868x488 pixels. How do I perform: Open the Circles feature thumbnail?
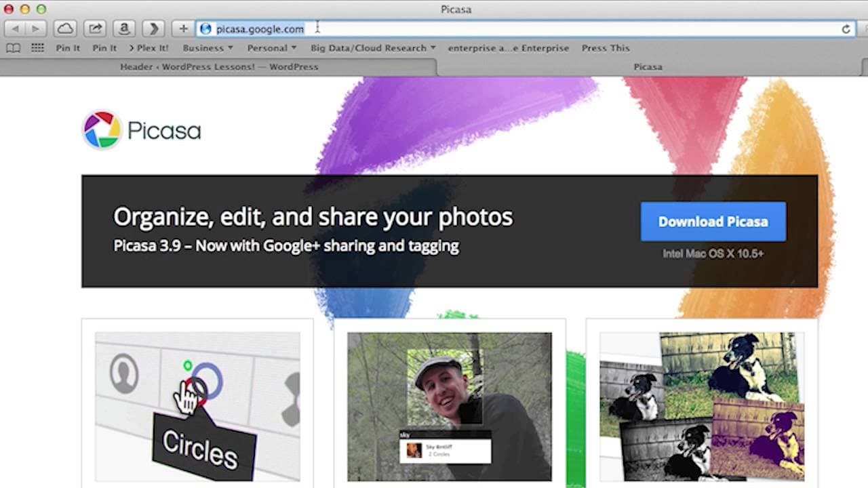point(197,407)
